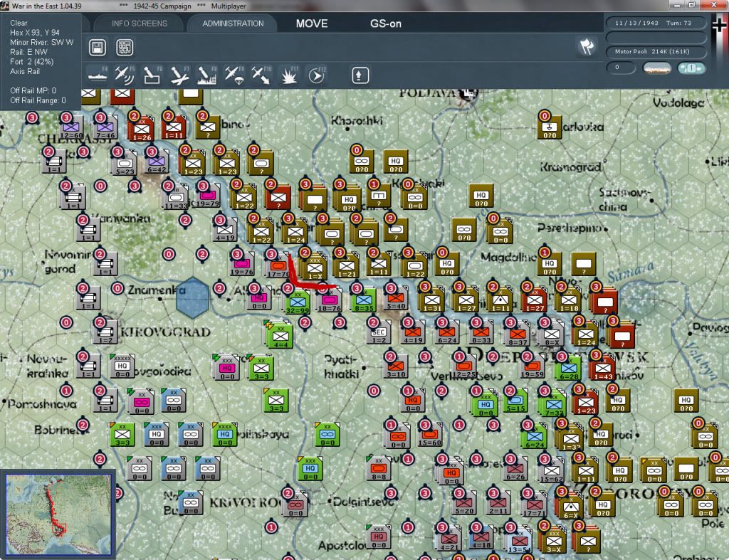Image resolution: width=729 pixels, height=560 pixels.
Task: Select the green stack labeled 32=99
Action: click(x=298, y=302)
